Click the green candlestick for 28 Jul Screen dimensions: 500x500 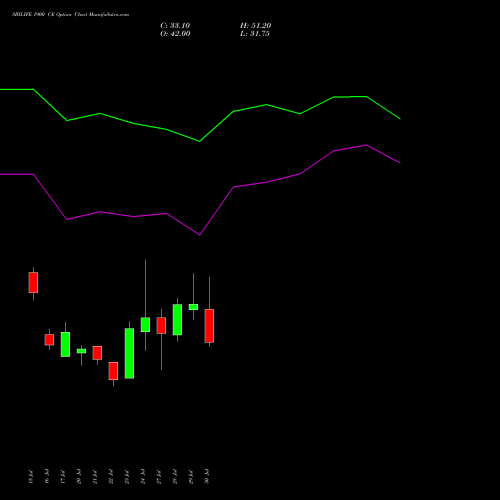tap(177, 320)
